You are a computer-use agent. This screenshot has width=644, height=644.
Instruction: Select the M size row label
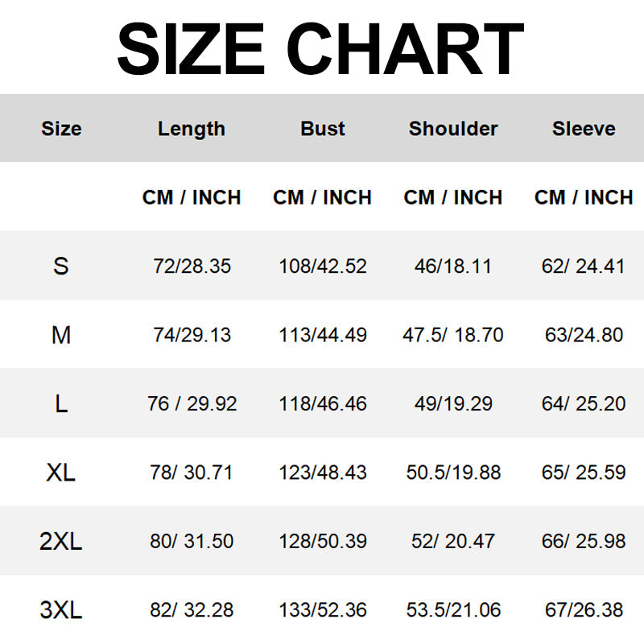61,335
